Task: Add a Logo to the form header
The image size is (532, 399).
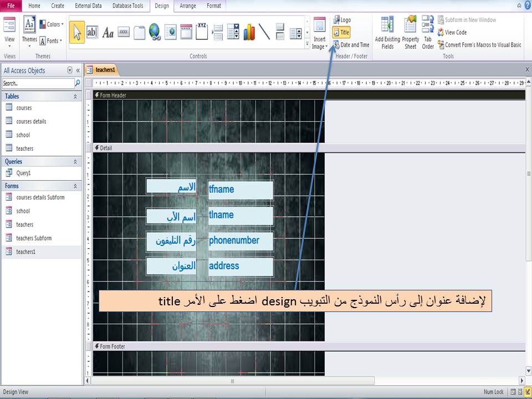Action: point(342,19)
